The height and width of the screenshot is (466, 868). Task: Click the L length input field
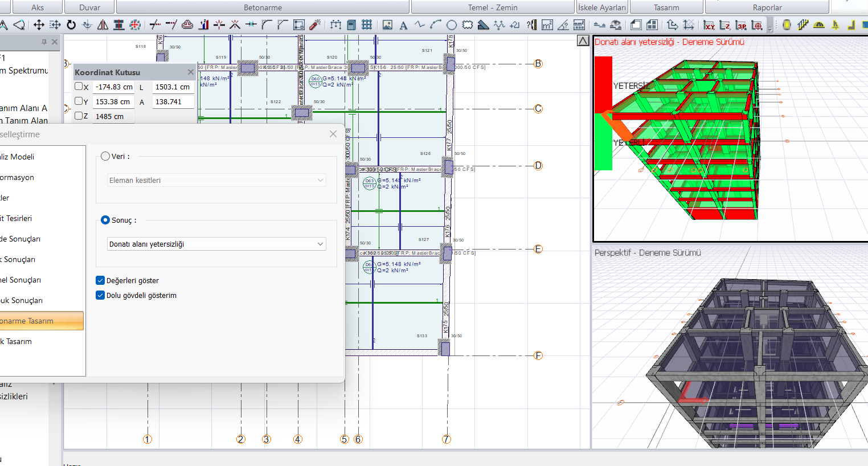click(173, 87)
